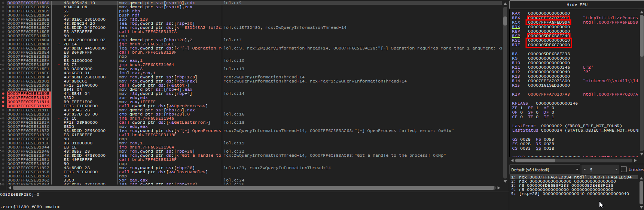This screenshot has height=210, width=644.
Task: Select the RCX register value
Action: [549, 22]
